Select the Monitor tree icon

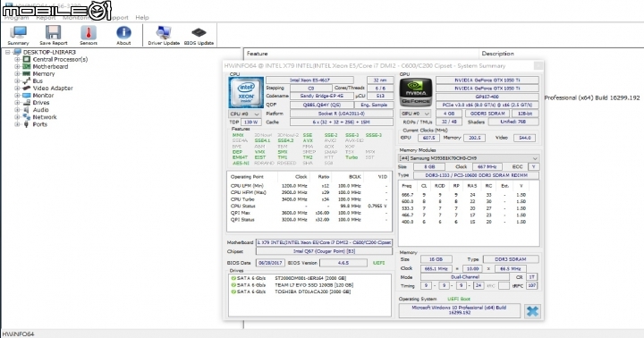click(27, 96)
